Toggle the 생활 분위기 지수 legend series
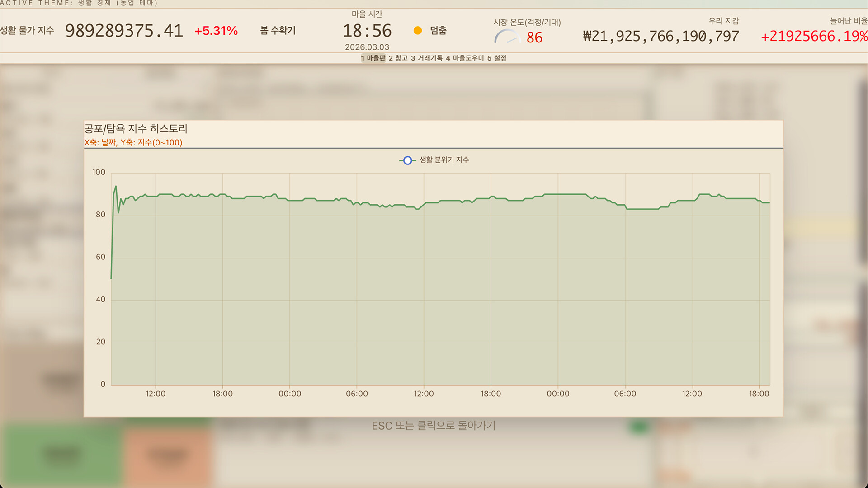868x488 pixels. (x=444, y=160)
